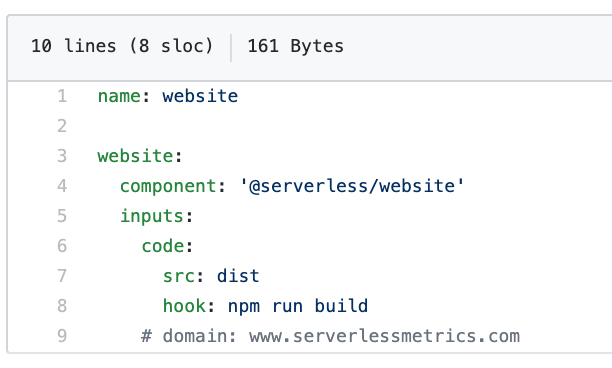
Task: Click line number 9
Action: [x=62, y=336]
